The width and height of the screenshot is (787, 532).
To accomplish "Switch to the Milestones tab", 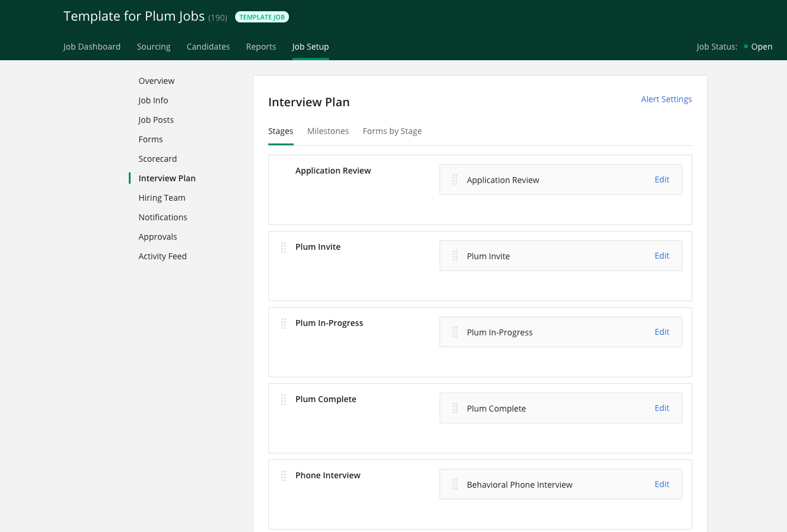I will (328, 131).
